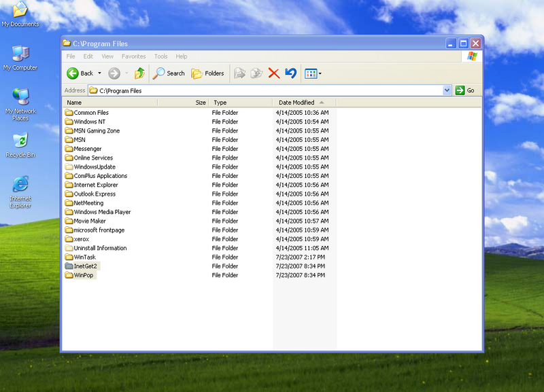Open the Favorites menu

133,56
